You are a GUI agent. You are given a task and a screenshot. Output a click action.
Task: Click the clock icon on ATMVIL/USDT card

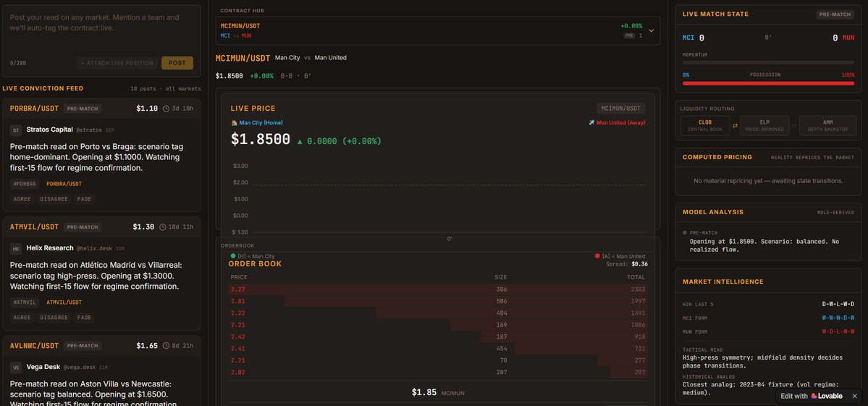(163, 227)
